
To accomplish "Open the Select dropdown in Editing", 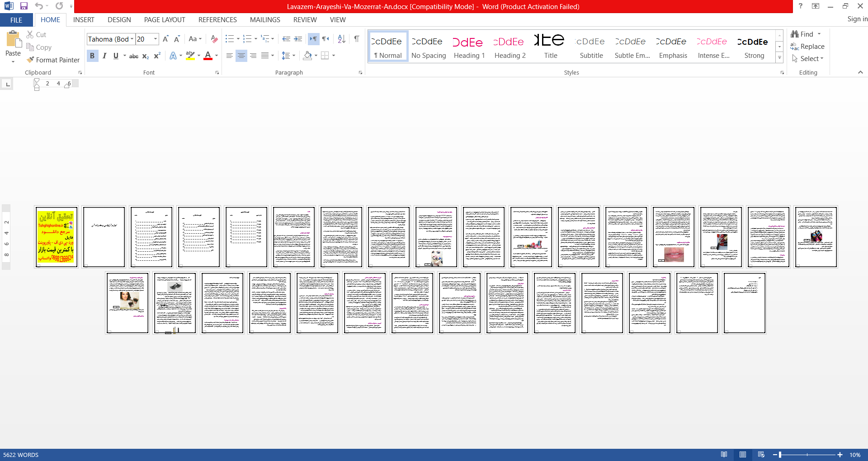I will 808,59.
